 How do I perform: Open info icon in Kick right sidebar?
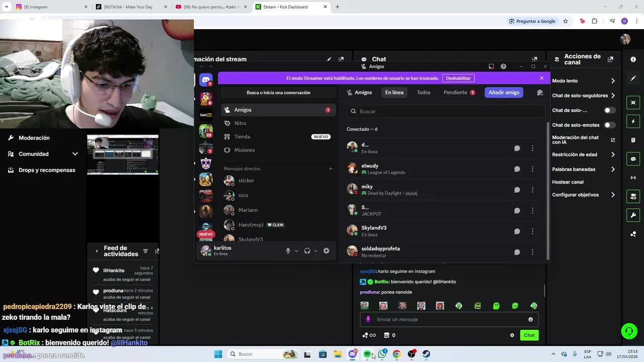point(633,59)
